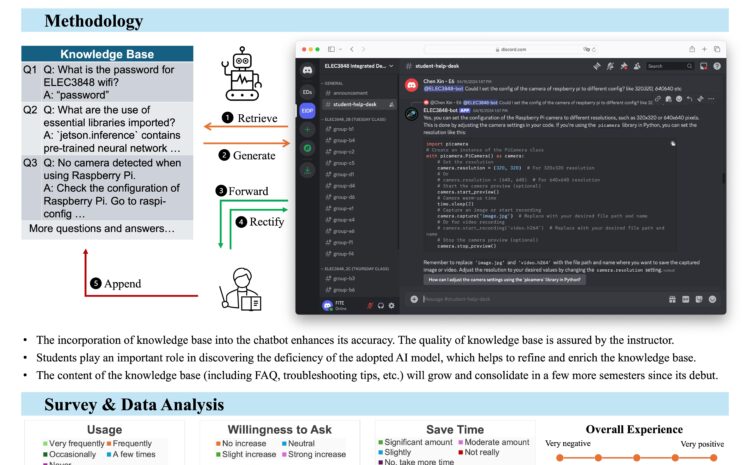Click the ELEC3848-bot avatar
Viewport: 750px width, 465px height.
[x=411, y=114]
